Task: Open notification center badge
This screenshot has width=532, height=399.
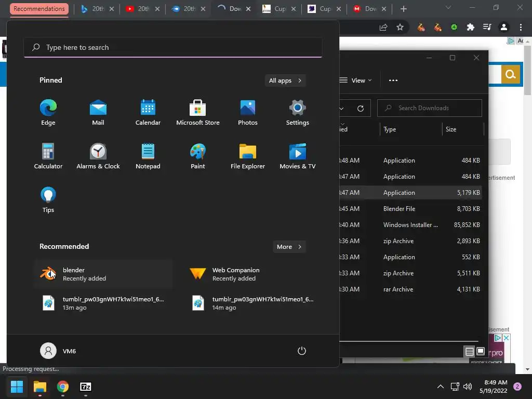Action: pyautogui.click(x=517, y=387)
